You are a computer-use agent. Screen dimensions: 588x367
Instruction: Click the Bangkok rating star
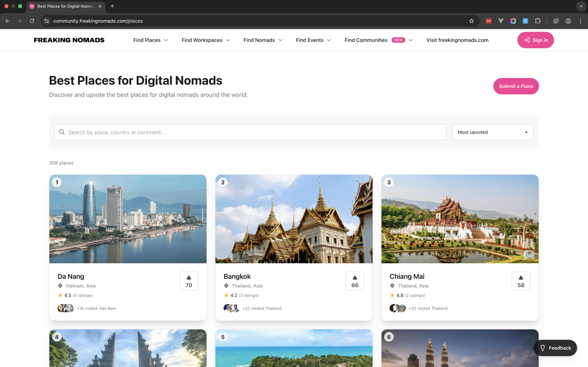(x=226, y=295)
